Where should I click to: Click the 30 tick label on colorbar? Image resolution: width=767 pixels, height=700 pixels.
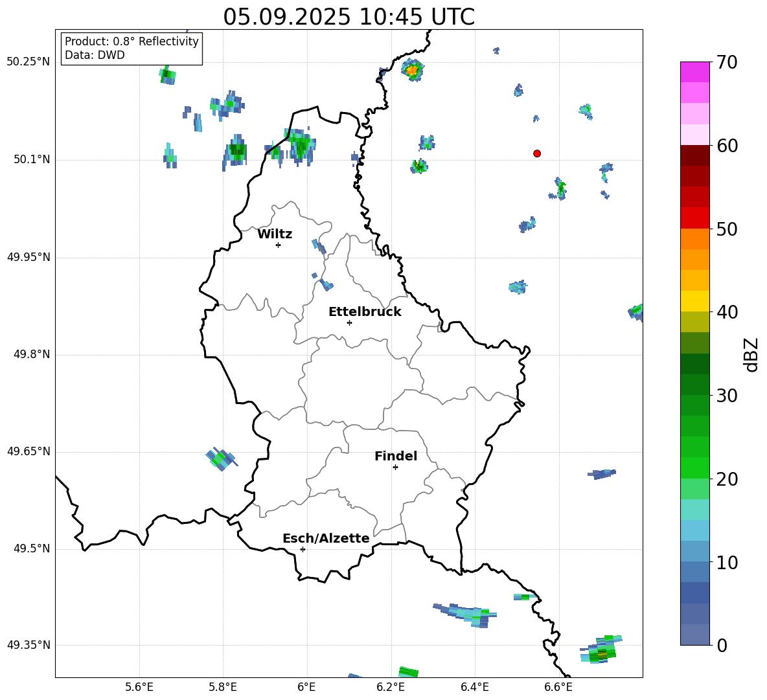pyautogui.click(x=727, y=396)
